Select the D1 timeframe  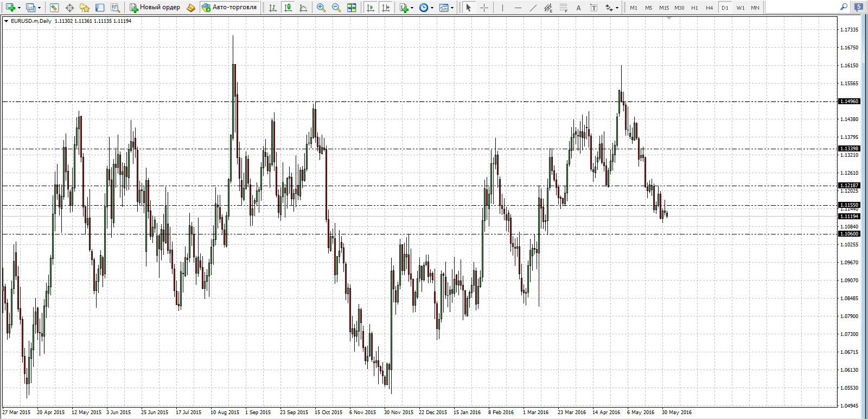coord(725,8)
